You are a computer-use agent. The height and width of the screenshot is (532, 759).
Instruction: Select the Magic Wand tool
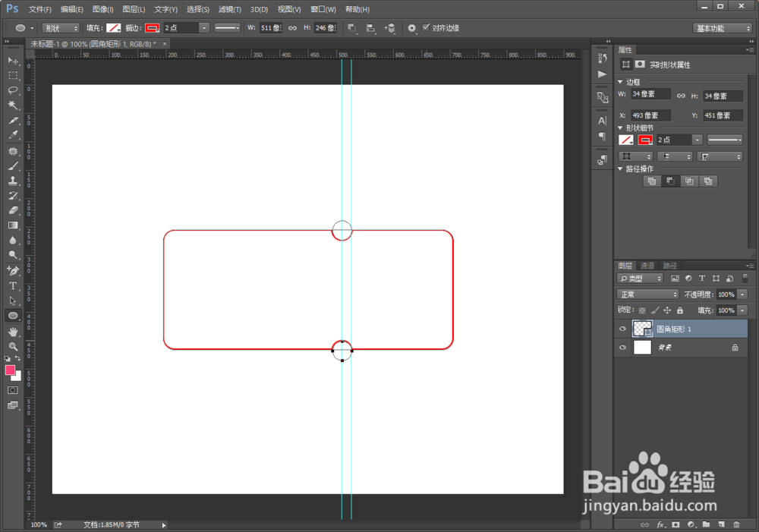tap(13, 105)
